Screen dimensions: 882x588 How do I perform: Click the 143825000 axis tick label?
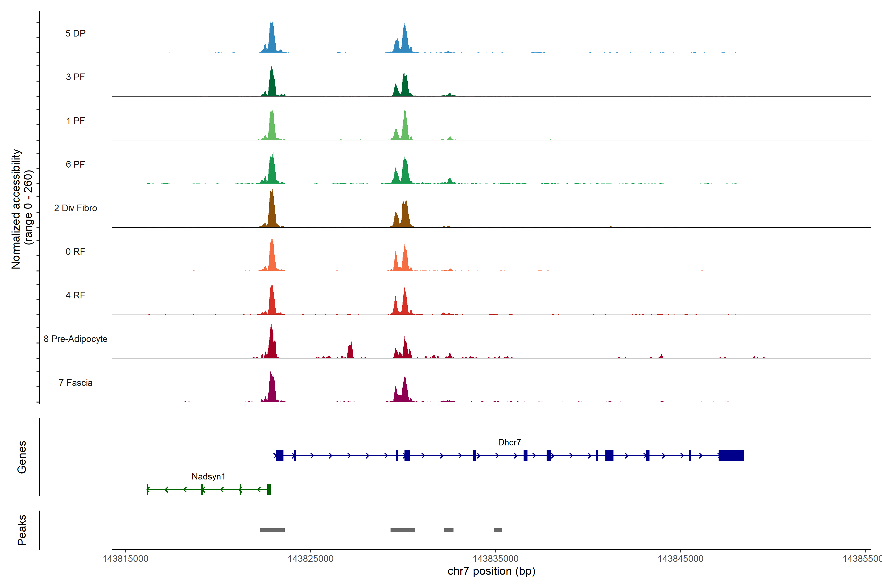tap(310, 559)
